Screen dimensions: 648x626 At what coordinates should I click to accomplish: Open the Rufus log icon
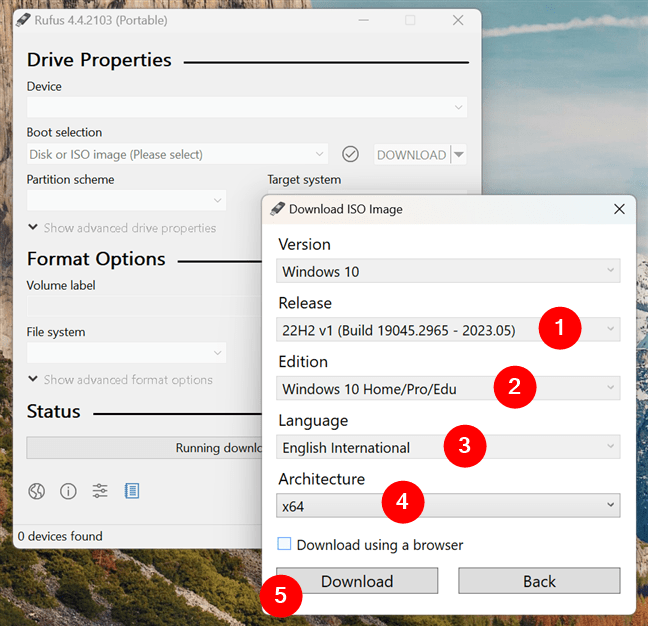pos(132,491)
